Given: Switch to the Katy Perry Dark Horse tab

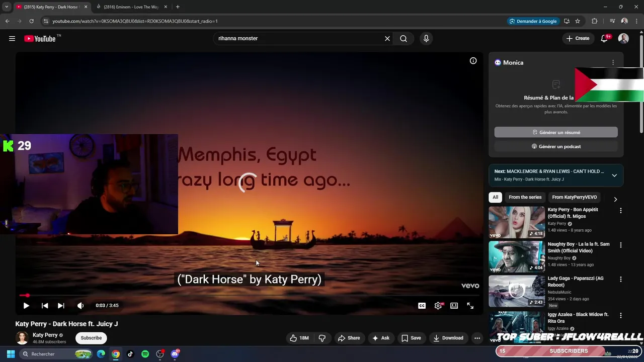Looking at the screenshot, I should (50, 7).
